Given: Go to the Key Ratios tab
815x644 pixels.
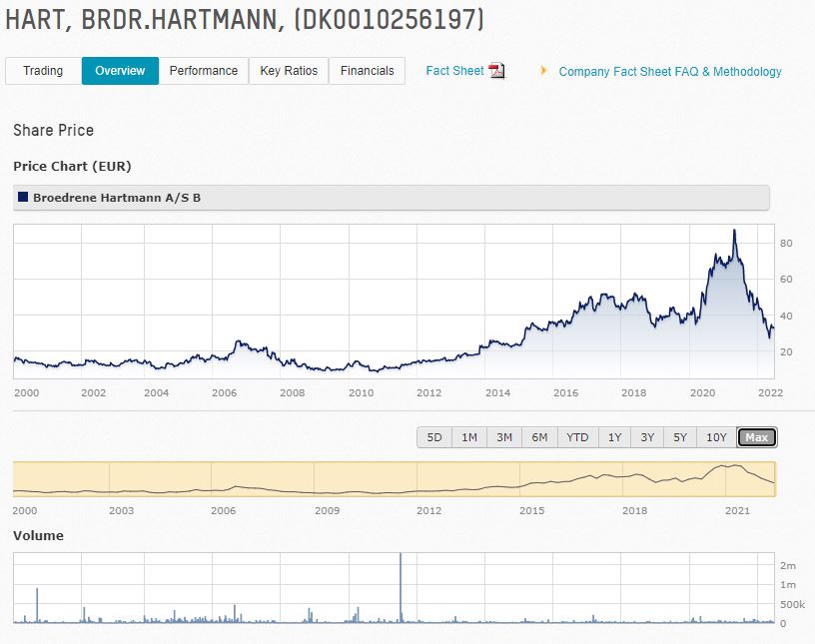Looking at the screenshot, I should [289, 71].
